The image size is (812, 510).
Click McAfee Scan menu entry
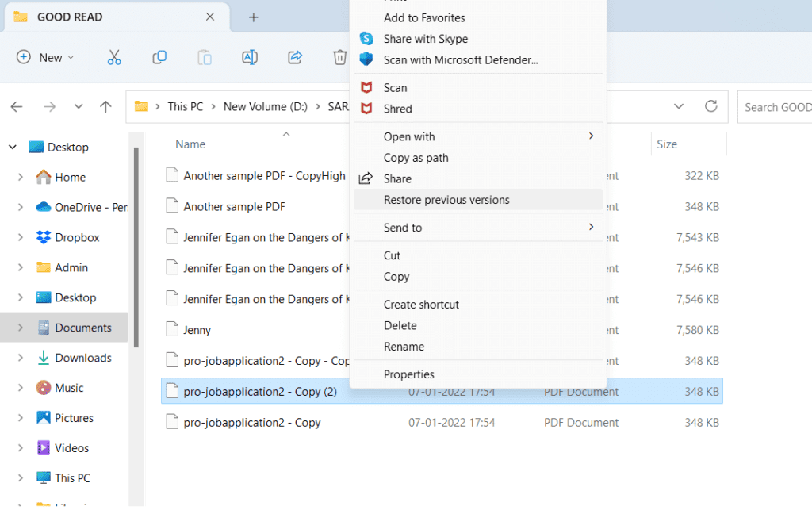pyautogui.click(x=478, y=88)
